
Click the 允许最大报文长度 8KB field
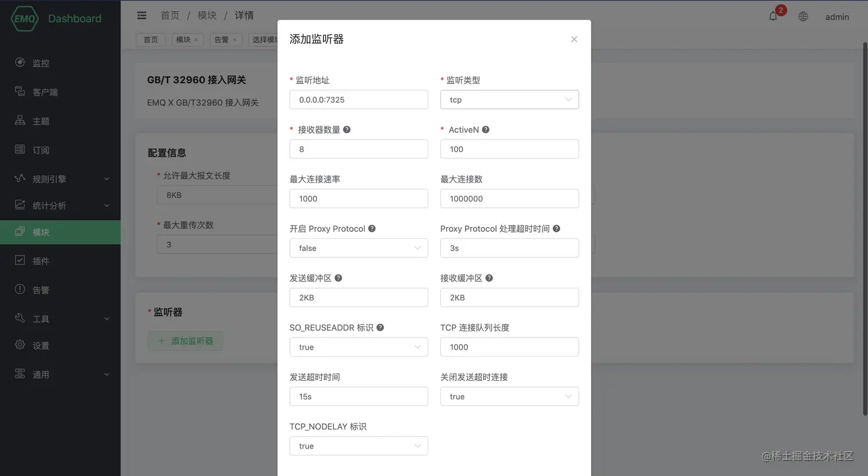click(x=217, y=195)
